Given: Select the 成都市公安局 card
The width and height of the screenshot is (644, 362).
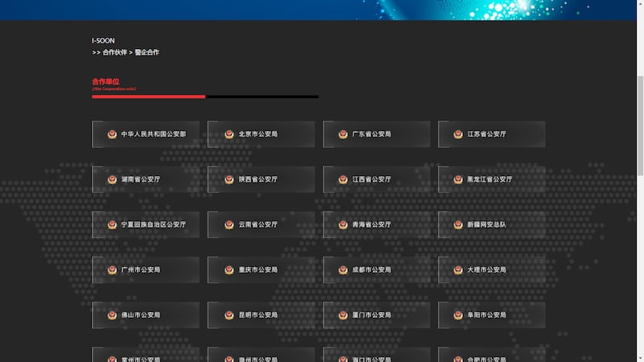Looking at the screenshot, I should pyautogui.click(x=376, y=269).
